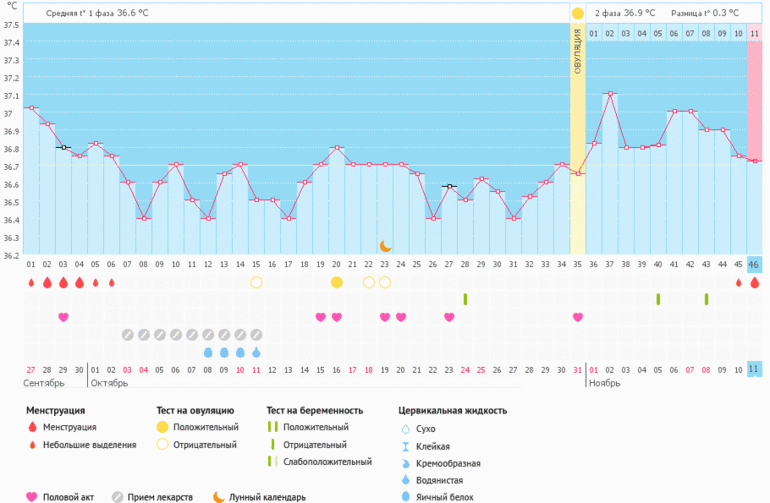Click the Клейкая legend icon
770x503 pixels.
(x=406, y=447)
